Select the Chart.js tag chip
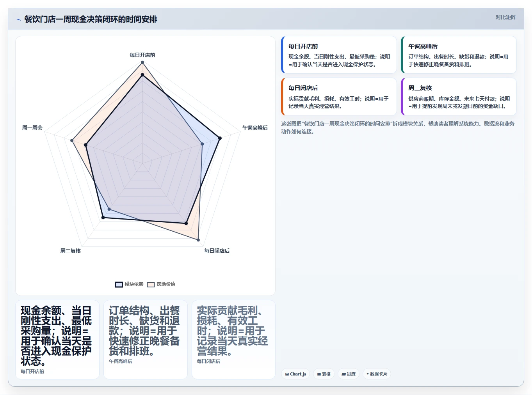This screenshot has height=395, width=532. pos(295,374)
